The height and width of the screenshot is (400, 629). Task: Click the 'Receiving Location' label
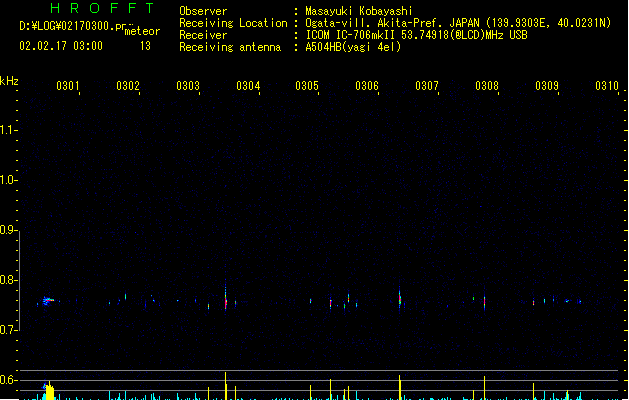coord(233,23)
